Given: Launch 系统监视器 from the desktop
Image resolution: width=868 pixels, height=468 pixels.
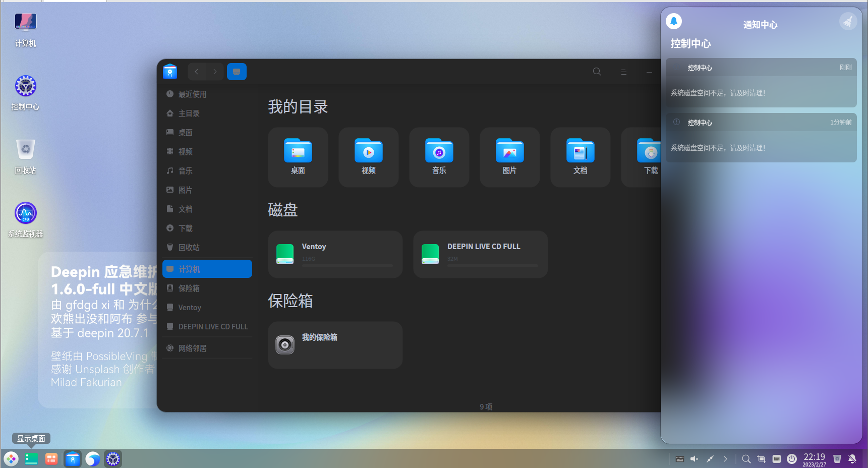Looking at the screenshot, I should (x=26, y=220).
